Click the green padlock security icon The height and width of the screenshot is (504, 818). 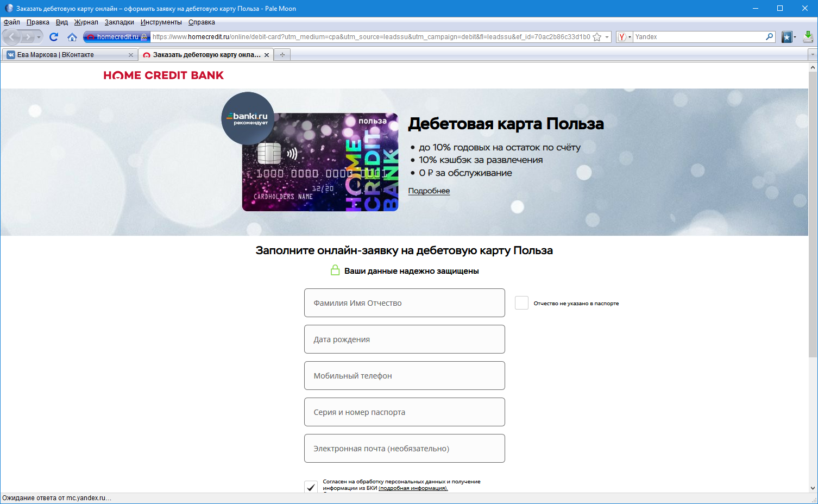(335, 270)
